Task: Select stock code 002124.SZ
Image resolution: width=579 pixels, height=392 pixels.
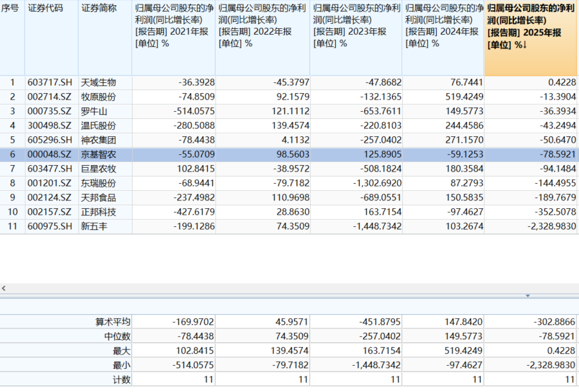Action: pyautogui.click(x=50, y=197)
